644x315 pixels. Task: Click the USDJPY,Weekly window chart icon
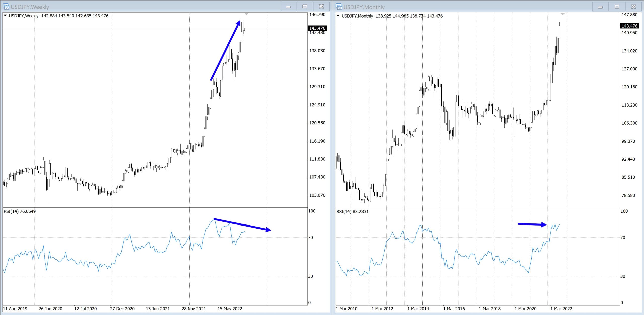click(x=6, y=6)
